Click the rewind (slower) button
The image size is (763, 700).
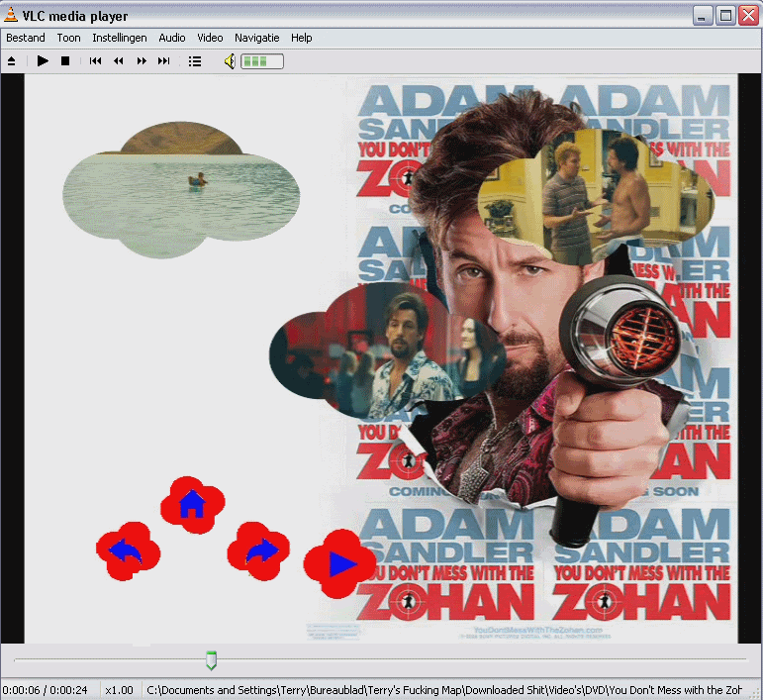pyautogui.click(x=118, y=61)
